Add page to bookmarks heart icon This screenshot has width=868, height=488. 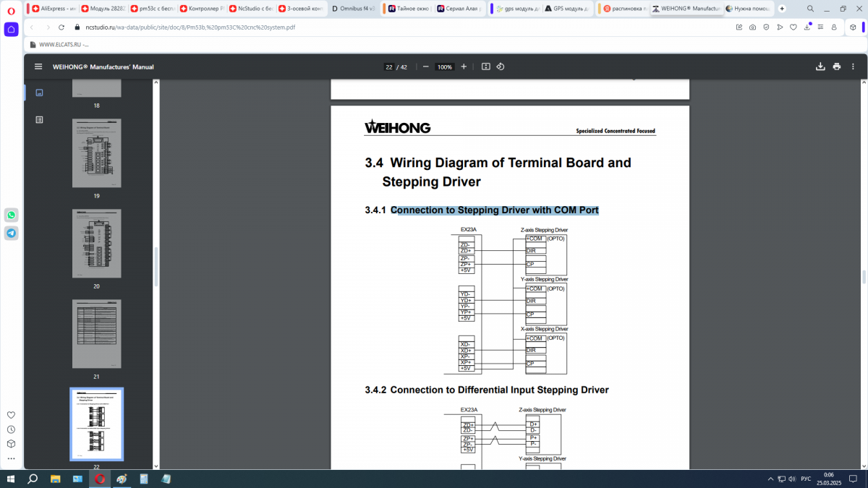(x=793, y=27)
